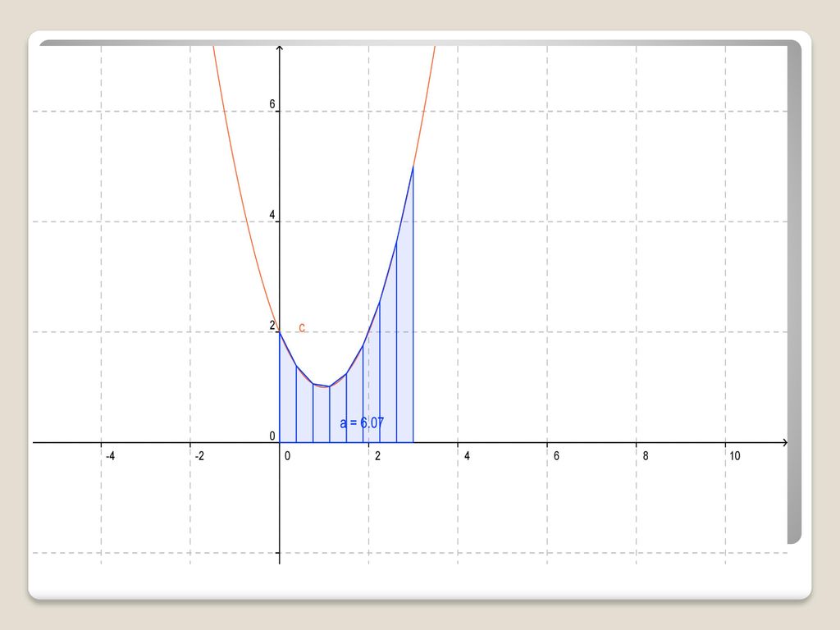Click the x-axis label 4
Screen dimensions: 840x630
click(467, 456)
